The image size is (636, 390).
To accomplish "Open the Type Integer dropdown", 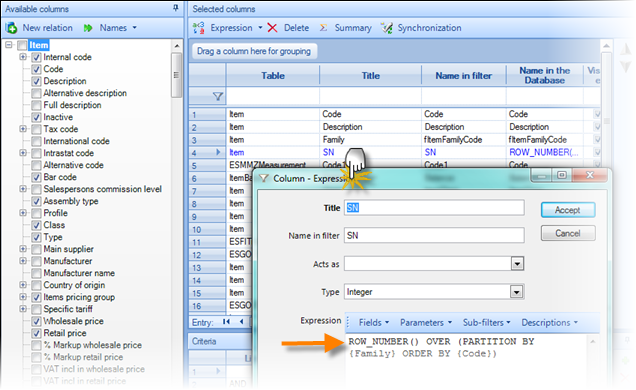I will click(x=516, y=292).
